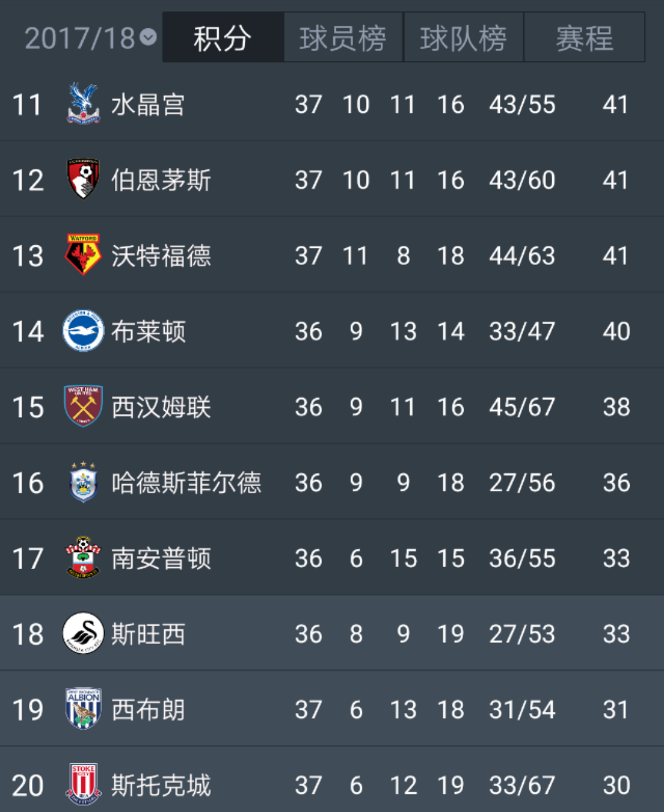Viewport: 664px width, 812px height.
Task: Switch to the 球员榜 tab
Action: [x=343, y=38]
